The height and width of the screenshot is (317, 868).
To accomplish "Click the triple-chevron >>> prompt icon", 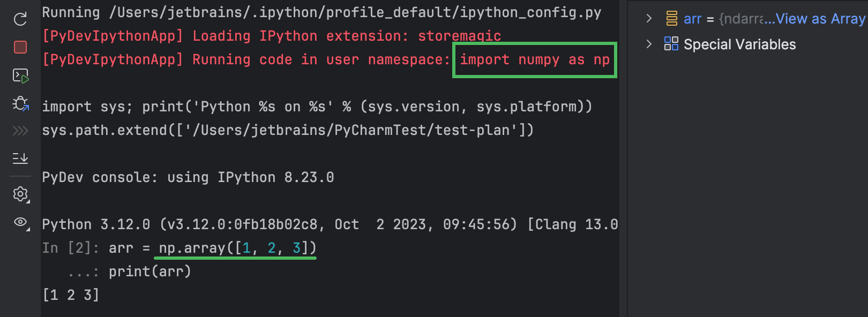I will pyautogui.click(x=20, y=131).
